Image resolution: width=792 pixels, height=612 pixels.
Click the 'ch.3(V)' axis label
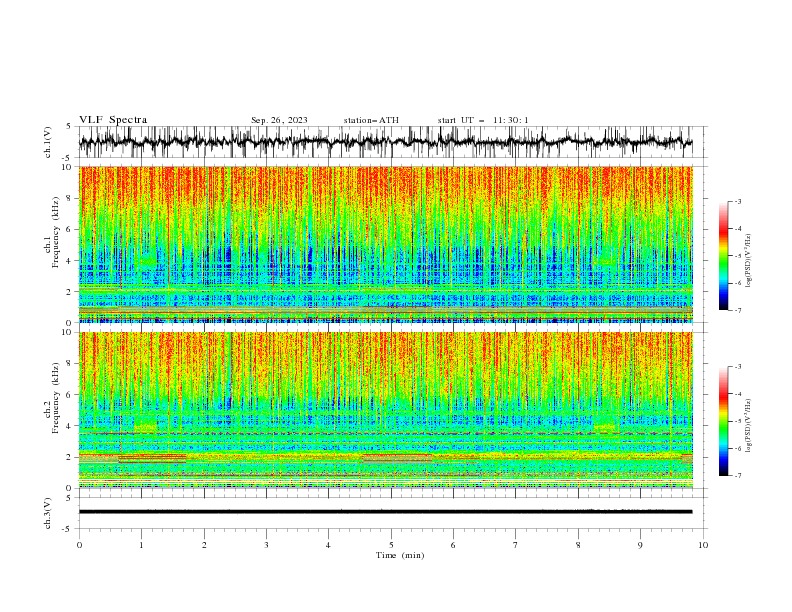tap(48, 513)
